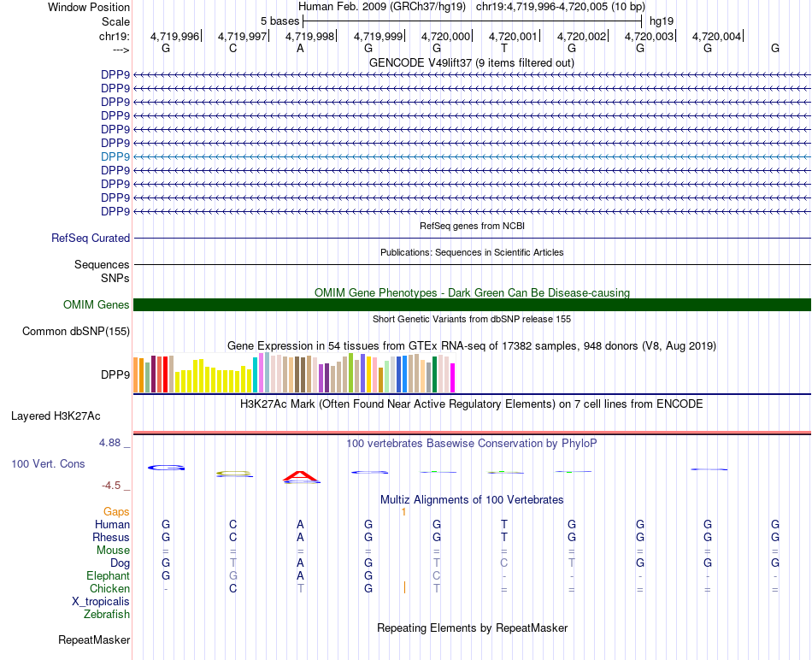Image resolution: width=812 pixels, height=660 pixels.
Task: Click the RepeatMasker track label
Action: [94, 639]
